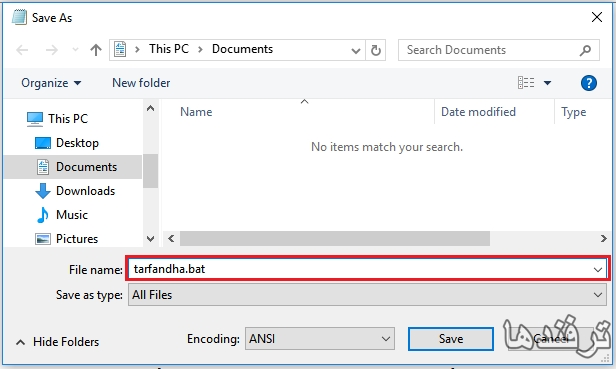Screen dimensions: 616x369
Task: Go up one folder level arrow
Action: coord(96,50)
